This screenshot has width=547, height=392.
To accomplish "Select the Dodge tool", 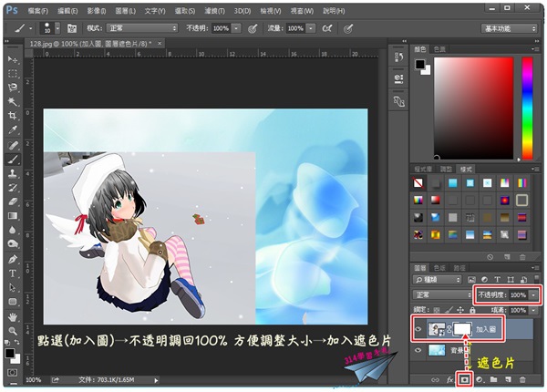I will pos(13,243).
